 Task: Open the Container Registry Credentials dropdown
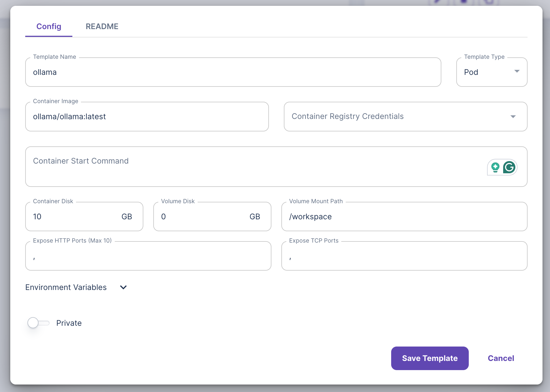click(513, 116)
